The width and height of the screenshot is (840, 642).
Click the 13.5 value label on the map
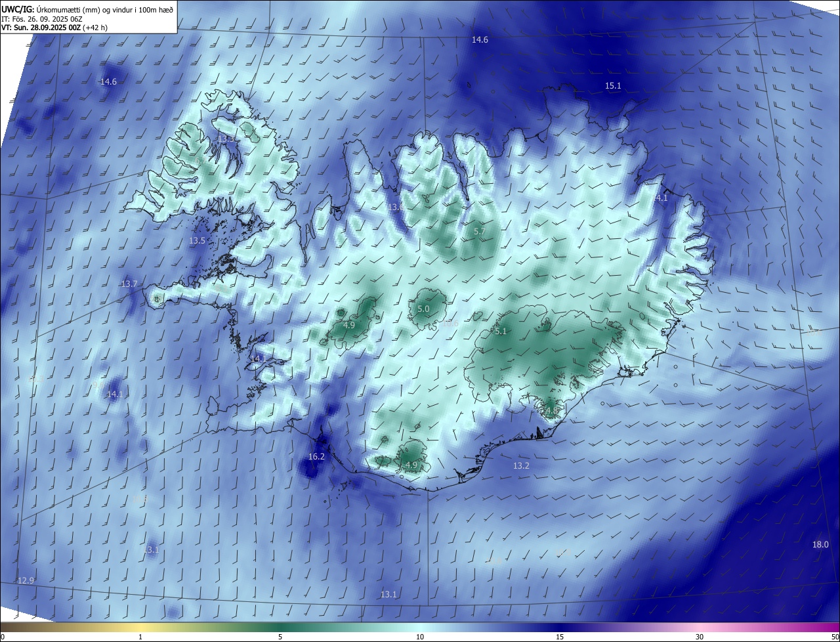click(198, 241)
